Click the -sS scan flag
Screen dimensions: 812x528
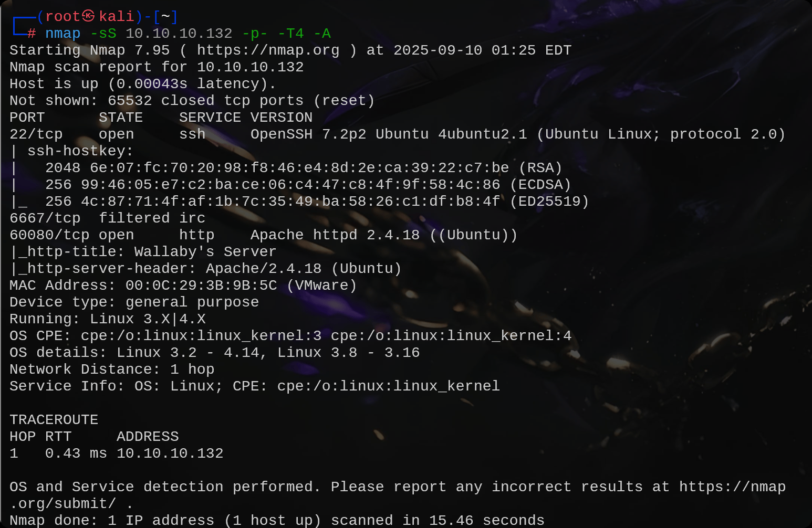(103, 34)
